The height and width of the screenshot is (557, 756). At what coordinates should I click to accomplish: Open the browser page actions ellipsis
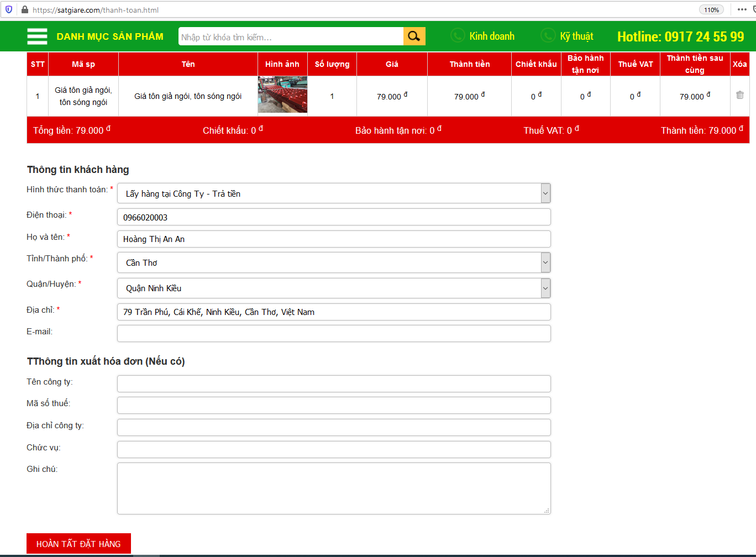(x=742, y=10)
